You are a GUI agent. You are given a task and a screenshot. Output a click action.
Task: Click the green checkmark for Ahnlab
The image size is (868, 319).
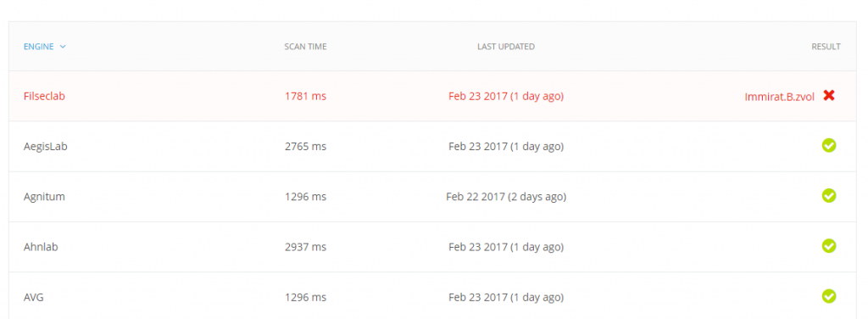click(829, 246)
